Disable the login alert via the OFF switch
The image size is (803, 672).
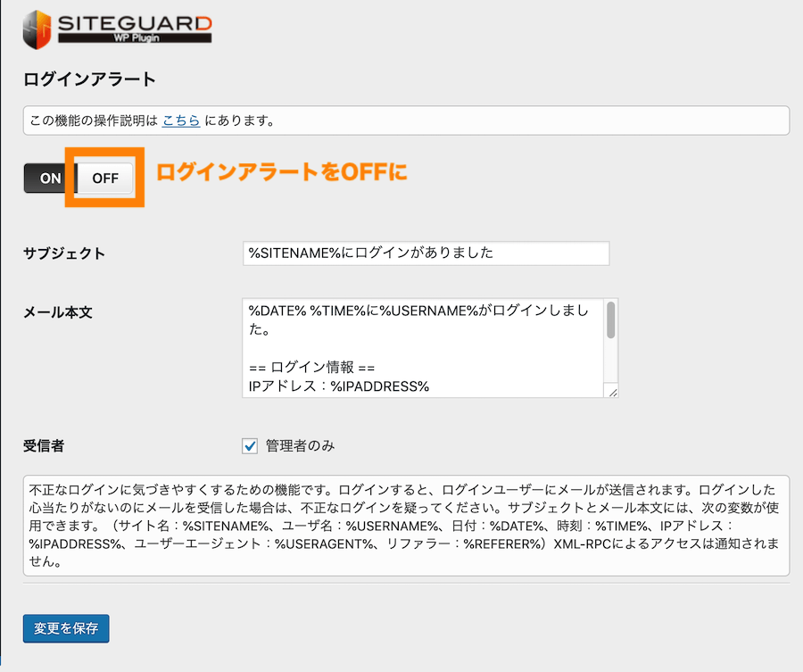(103, 178)
